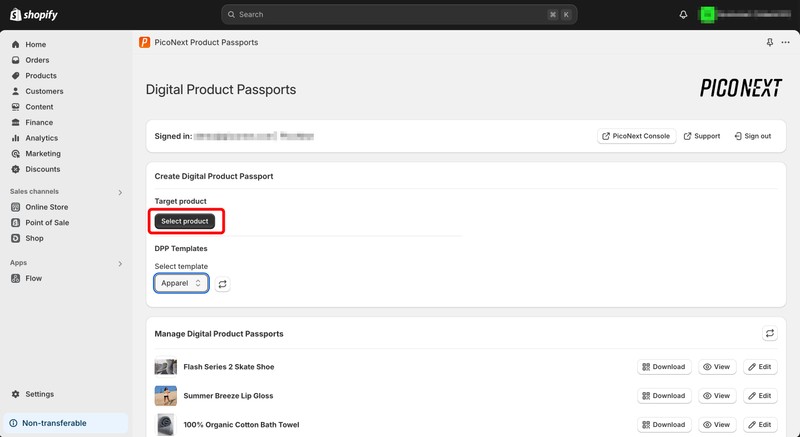800x437 pixels.
Task: Pin the PicoNext app using pin icon
Action: pos(769,43)
